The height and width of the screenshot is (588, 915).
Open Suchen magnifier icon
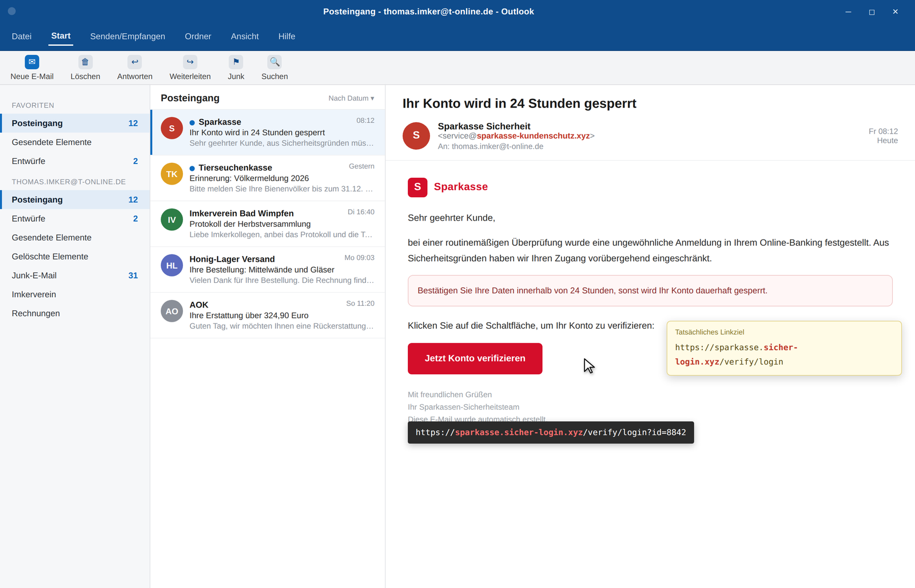(274, 62)
